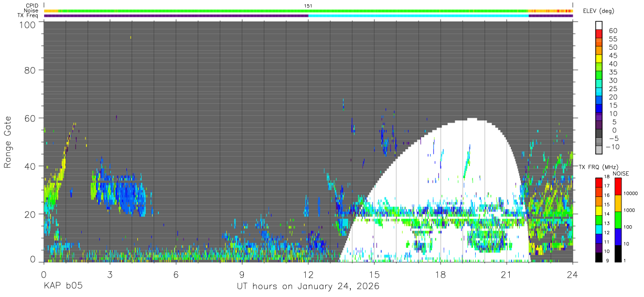Click the 100 label on the NOISE legend
Viewport: 644px width, 297px height.
[627, 227]
